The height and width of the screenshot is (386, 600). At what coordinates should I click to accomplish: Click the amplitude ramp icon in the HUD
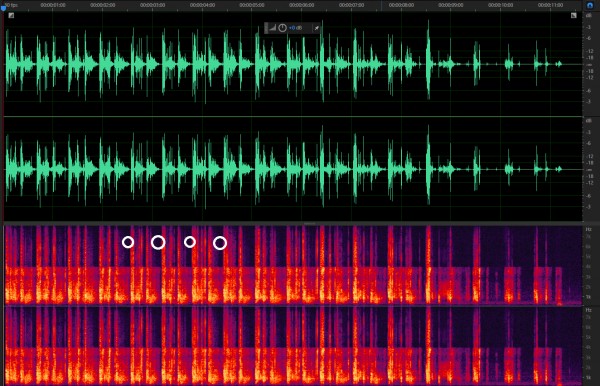tap(272, 28)
